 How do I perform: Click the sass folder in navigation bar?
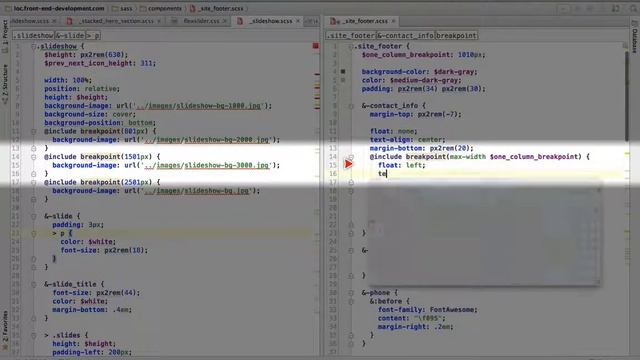tap(122, 8)
